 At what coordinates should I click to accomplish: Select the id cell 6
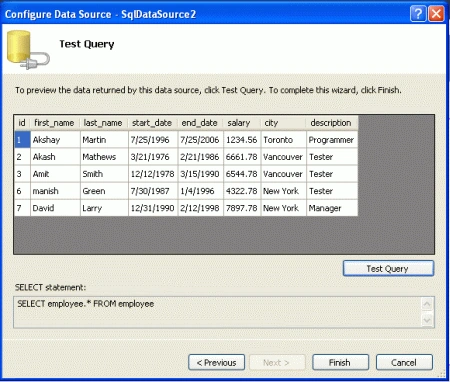pyautogui.click(x=22, y=191)
